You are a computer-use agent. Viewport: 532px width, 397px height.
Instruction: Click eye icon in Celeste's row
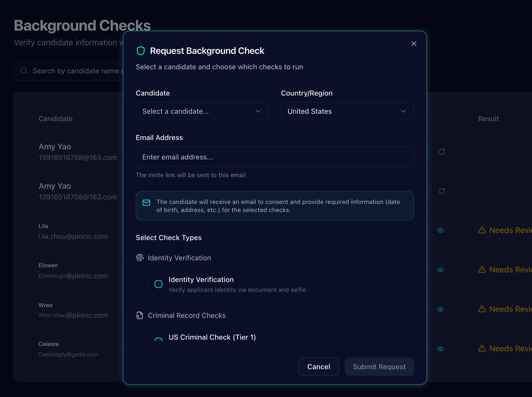click(x=440, y=349)
